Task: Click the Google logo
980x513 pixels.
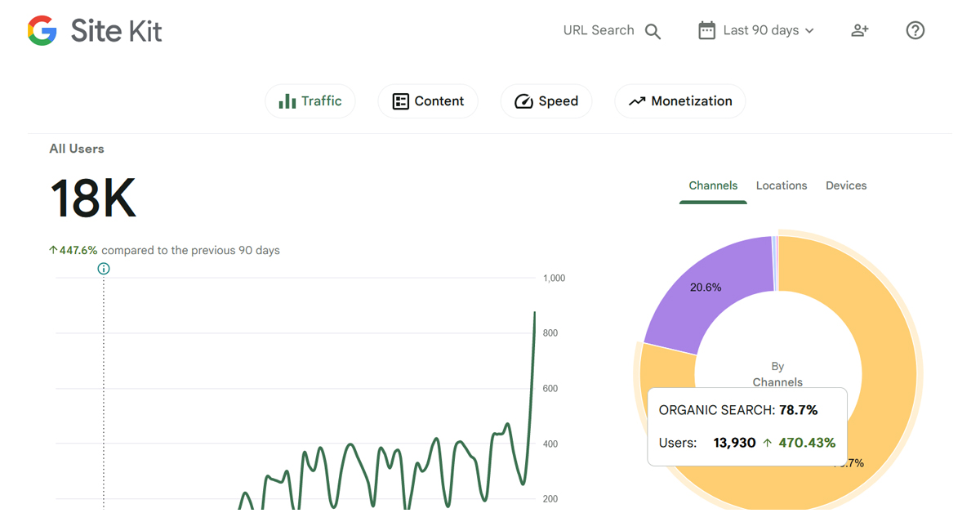Action: pyautogui.click(x=41, y=30)
